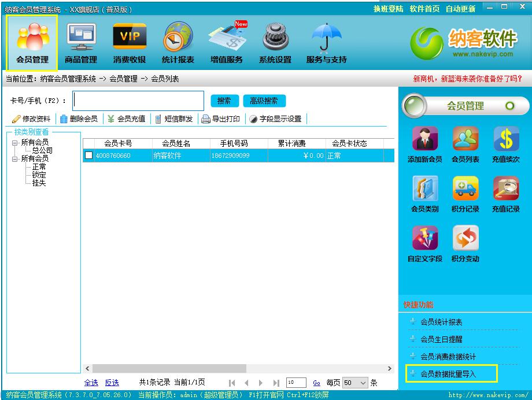Collapse the first 所有会员 tree node
This screenshot has height=400, width=532.
[15, 142]
